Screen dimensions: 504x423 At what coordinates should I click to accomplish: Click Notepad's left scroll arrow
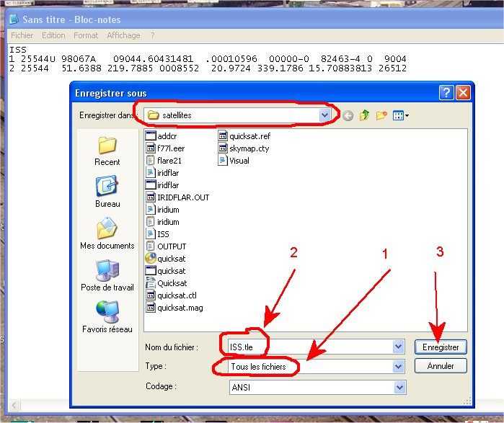[14, 405]
